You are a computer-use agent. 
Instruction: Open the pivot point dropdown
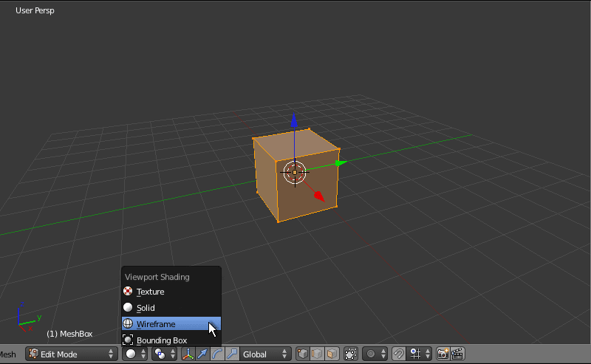pos(165,354)
